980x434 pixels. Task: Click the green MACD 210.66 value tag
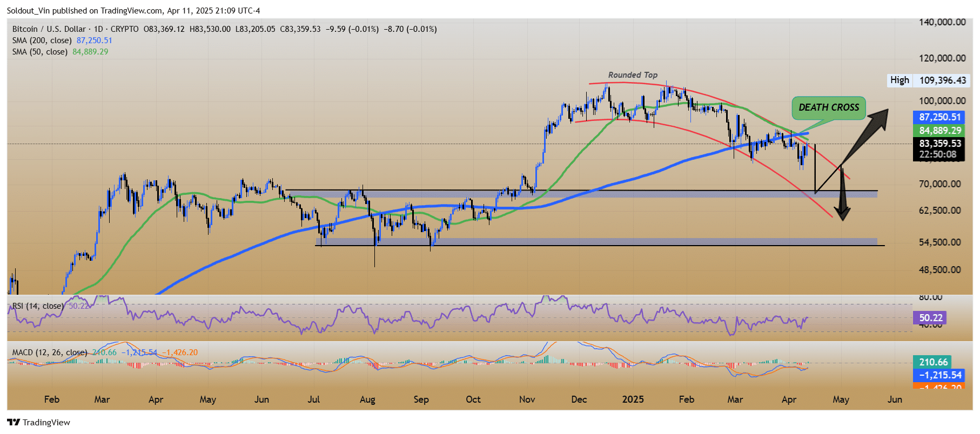[932, 362]
